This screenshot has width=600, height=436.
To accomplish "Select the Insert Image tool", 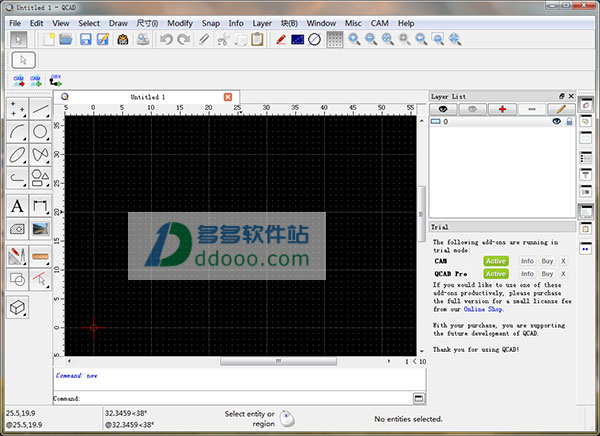I will pyautogui.click(x=40, y=229).
